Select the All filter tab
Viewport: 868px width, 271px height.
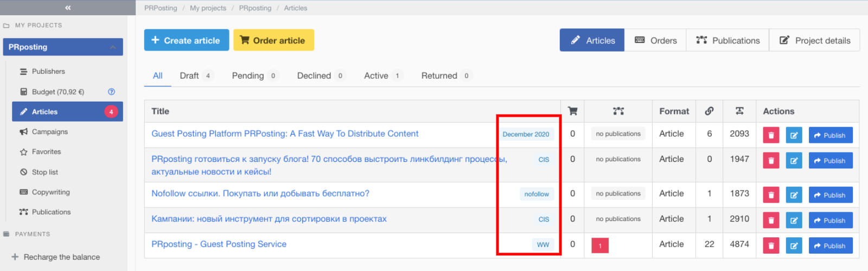(x=157, y=75)
